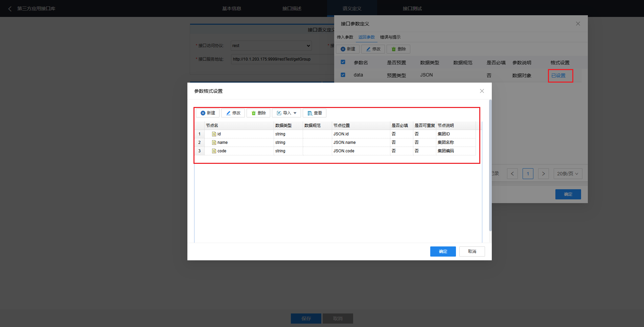This screenshot has height=327, width=644.
Task: Switch to the 传入参数 tab
Action: pos(345,37)
